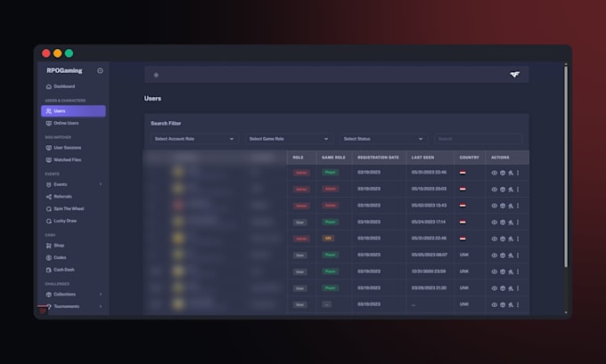
Task: View user last seen 05/15/2023 20:03 (eye icon)
Action: pos(495,190)
